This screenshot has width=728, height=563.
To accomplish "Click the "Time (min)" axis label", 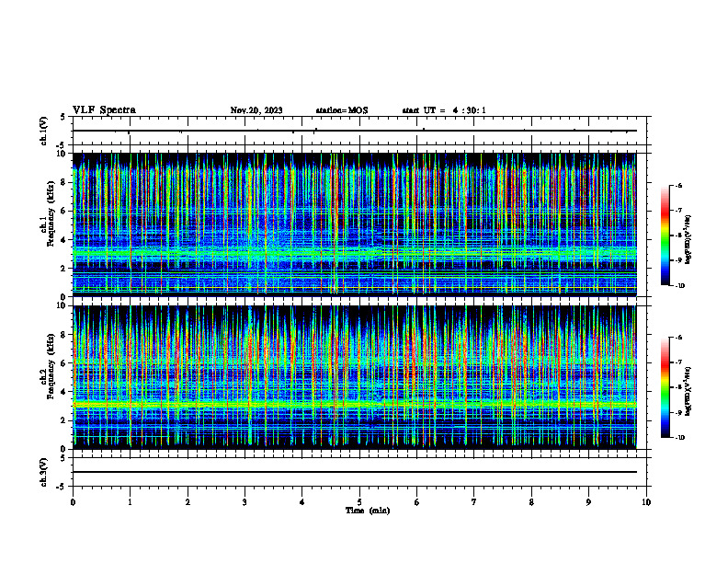I will (x=368, y=511).
